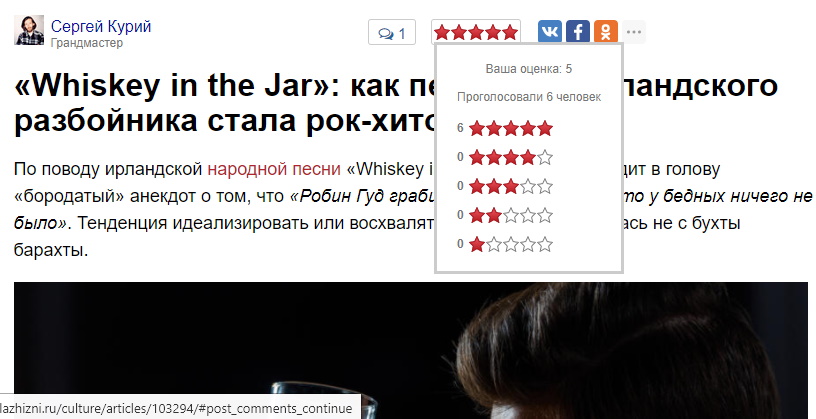Click the author avatar photo
Screen dimensions: 816x419
[29, 30]
